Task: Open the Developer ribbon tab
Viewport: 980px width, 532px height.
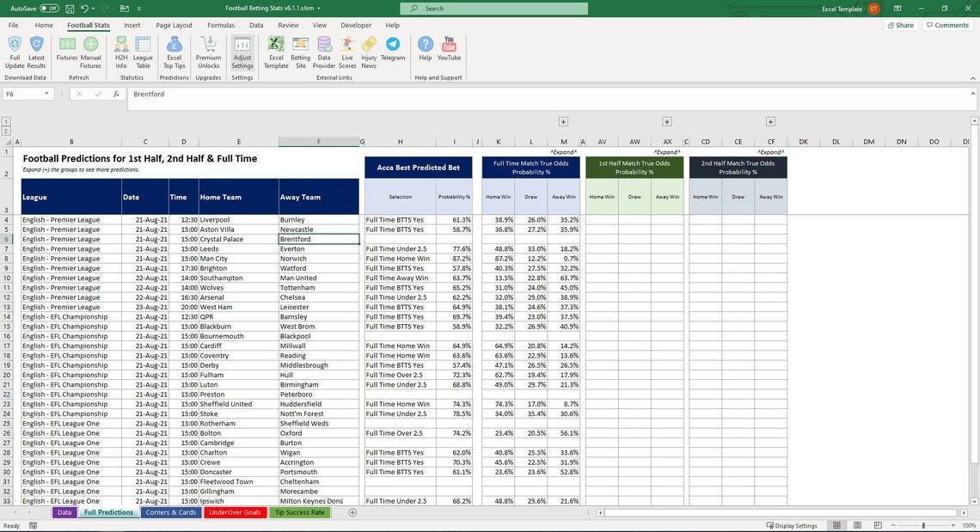Action: [x=355, y=25]
